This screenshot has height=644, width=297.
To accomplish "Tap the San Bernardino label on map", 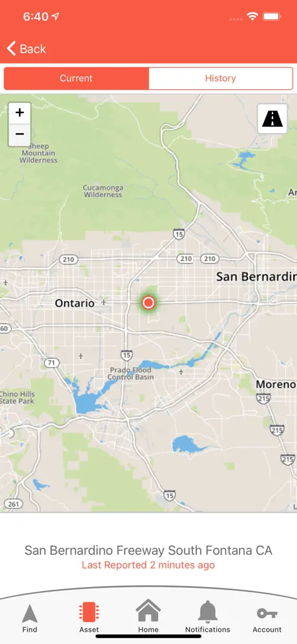I will tap(256, 276).
